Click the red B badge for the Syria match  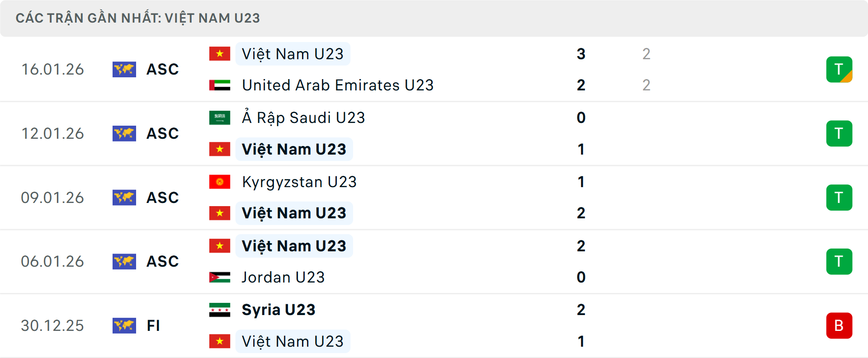click(839, 325)
